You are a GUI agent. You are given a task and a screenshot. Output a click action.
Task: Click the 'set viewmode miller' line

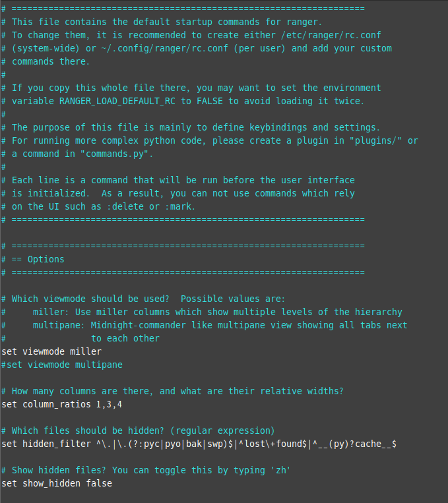(x=51, y=351)
